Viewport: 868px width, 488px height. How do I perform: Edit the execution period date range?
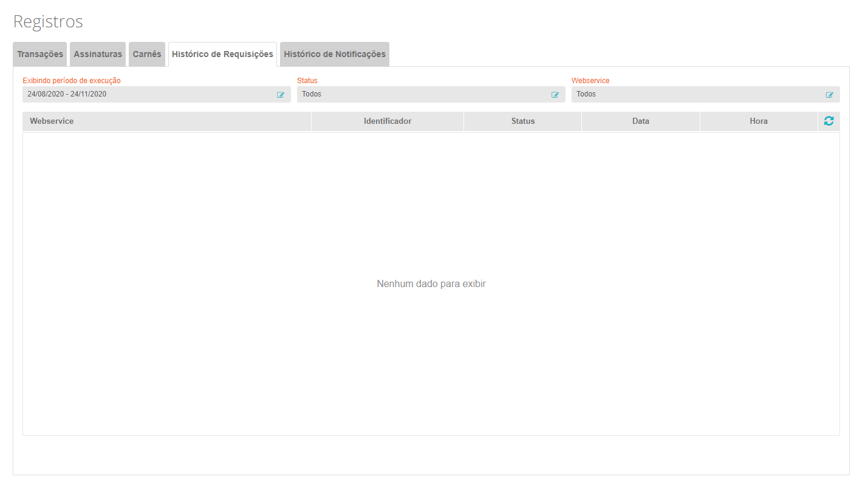click(281, 95)
